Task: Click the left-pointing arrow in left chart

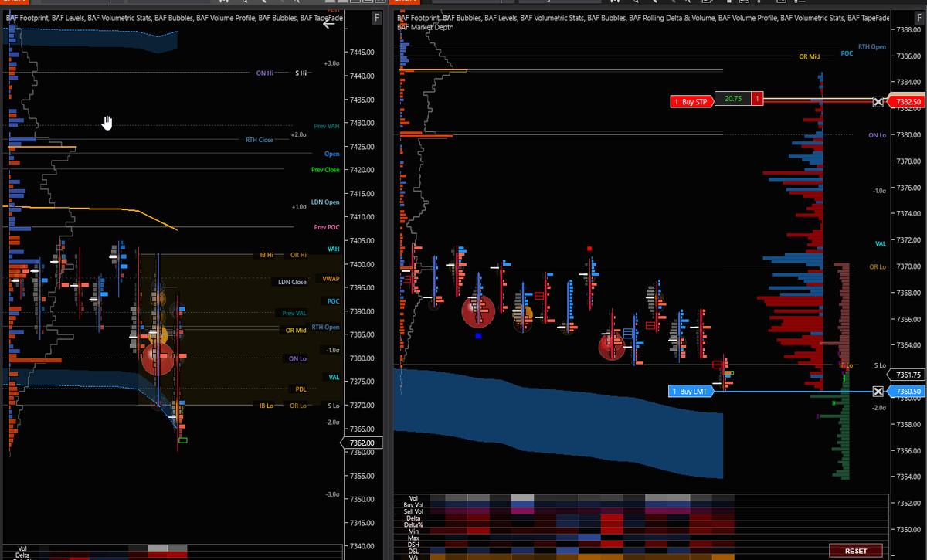Action: pyautogui.click(x=328, y=23)
